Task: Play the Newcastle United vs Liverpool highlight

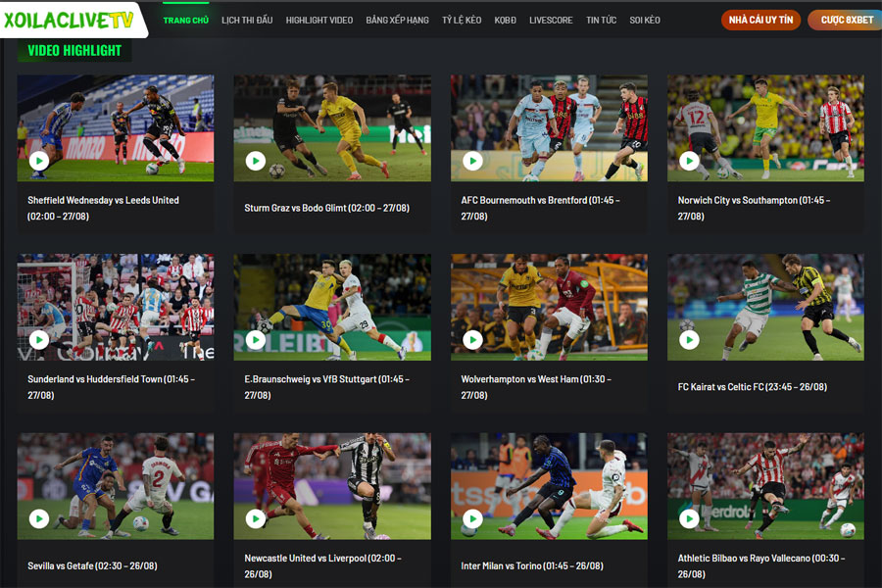Action: (x=256, y=518)
